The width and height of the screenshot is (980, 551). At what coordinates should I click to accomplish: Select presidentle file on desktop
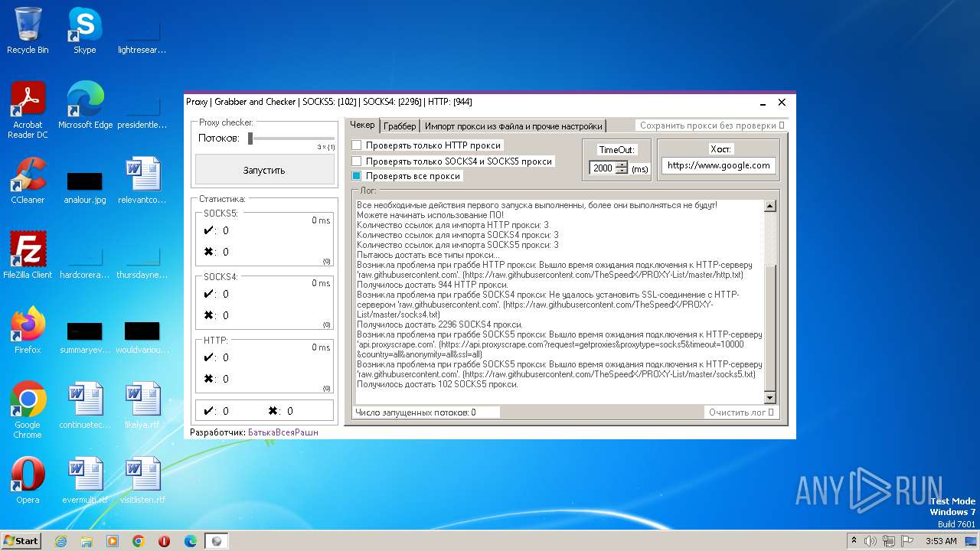(x=142, y=113)
